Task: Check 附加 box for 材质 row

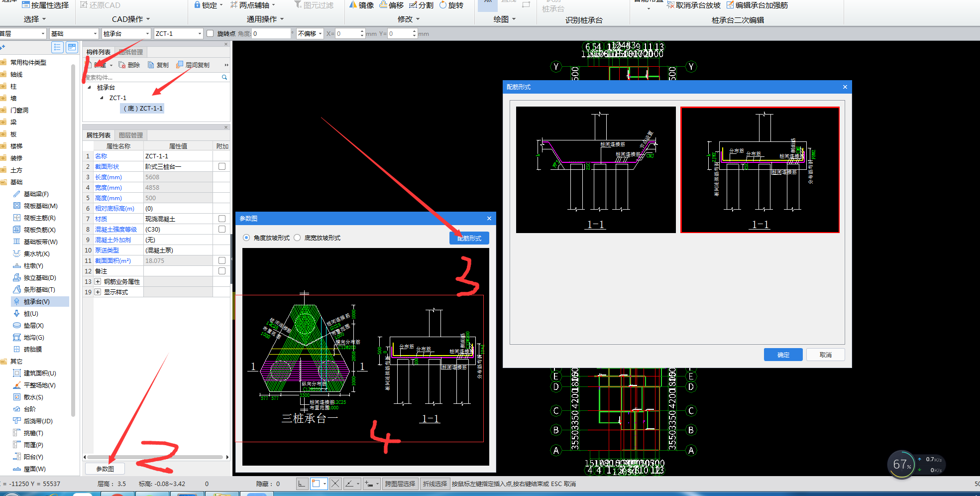Action: (222, 219)
